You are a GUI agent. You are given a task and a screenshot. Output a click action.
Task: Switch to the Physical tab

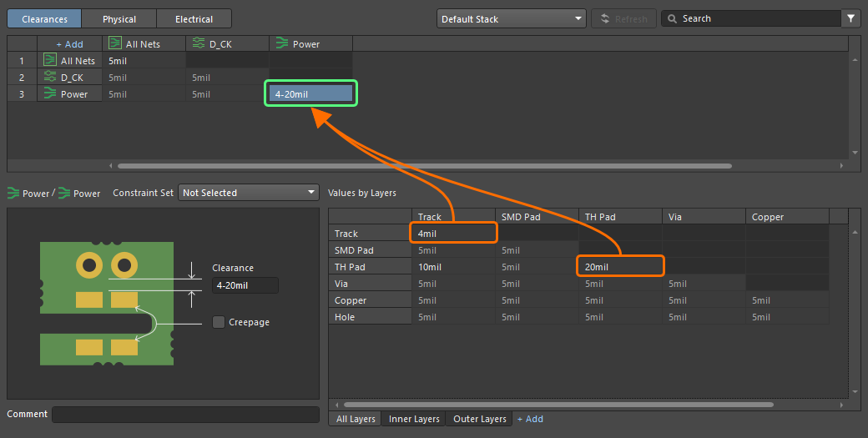[119, 18]
